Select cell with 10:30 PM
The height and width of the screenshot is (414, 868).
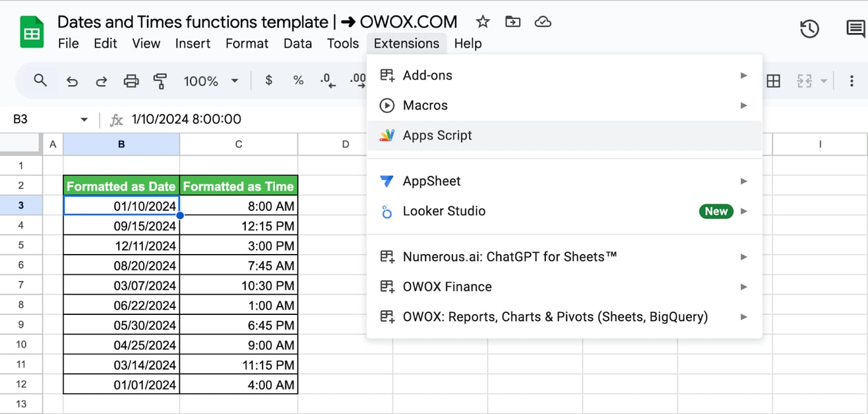(x=239, y=285)
